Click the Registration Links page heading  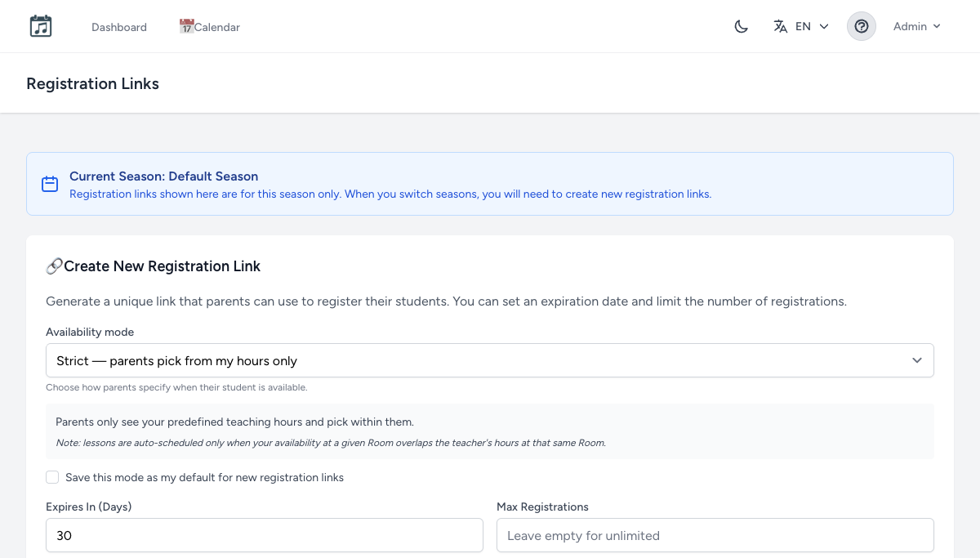tap(93, 83)
